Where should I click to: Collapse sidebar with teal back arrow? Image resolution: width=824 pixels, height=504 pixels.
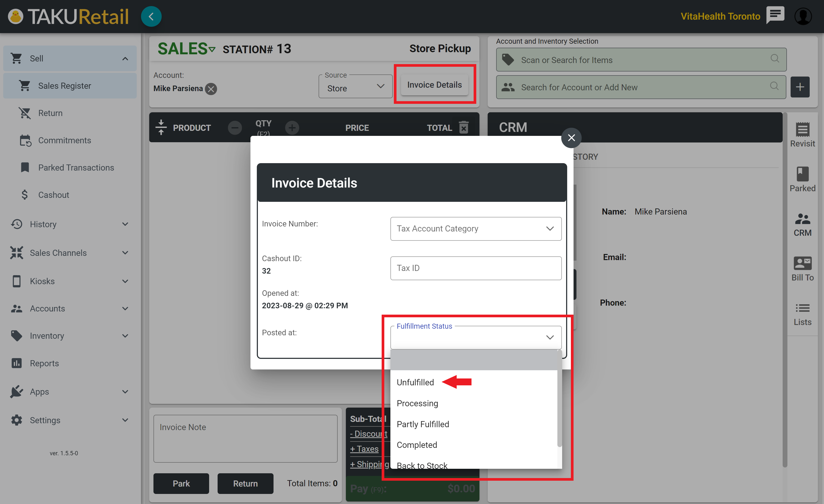[x=151, y=16]
